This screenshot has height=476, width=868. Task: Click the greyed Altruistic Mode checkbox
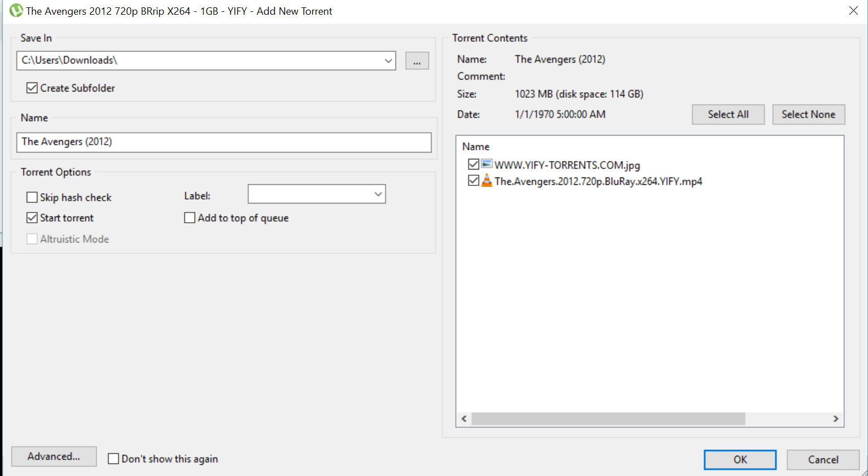pos(32,239)
